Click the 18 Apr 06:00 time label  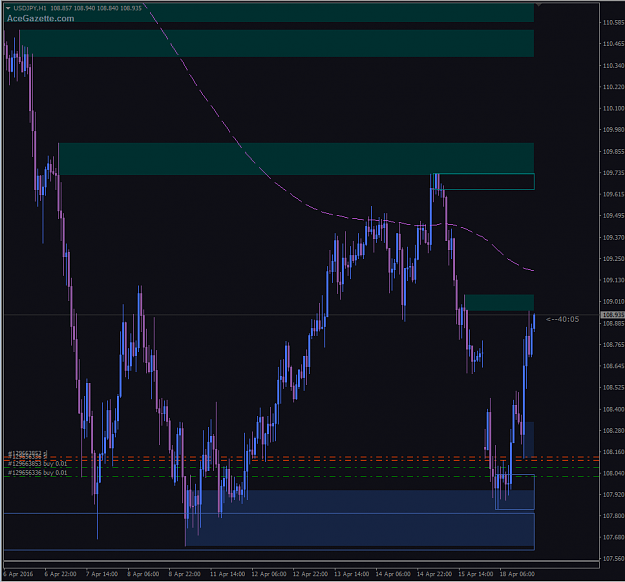[517, 574]
